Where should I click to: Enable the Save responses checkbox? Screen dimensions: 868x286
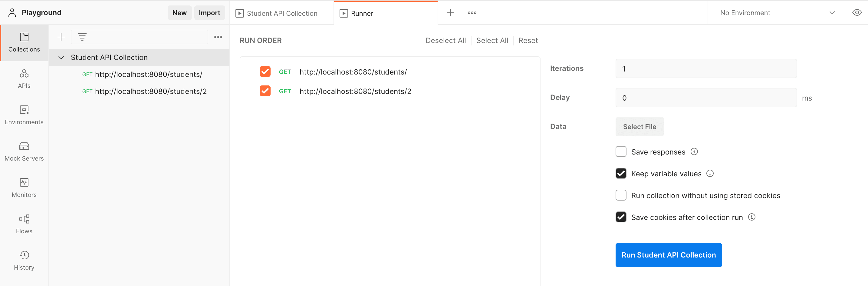621,151
